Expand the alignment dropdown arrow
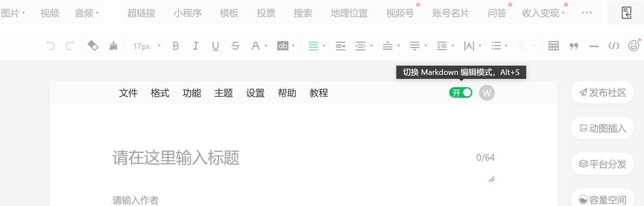 324,46
